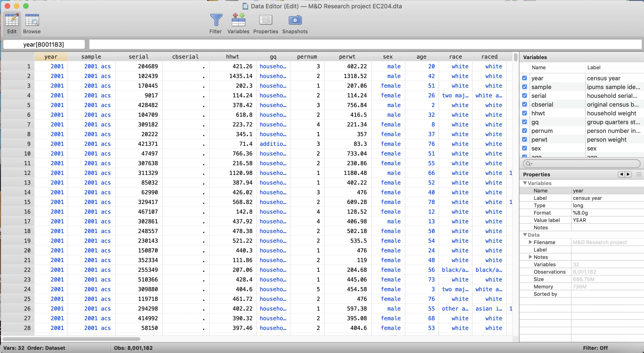Uncheck the gq variable checkbox
This screenshot has width=644, height=353.
[x=525, y=122]
